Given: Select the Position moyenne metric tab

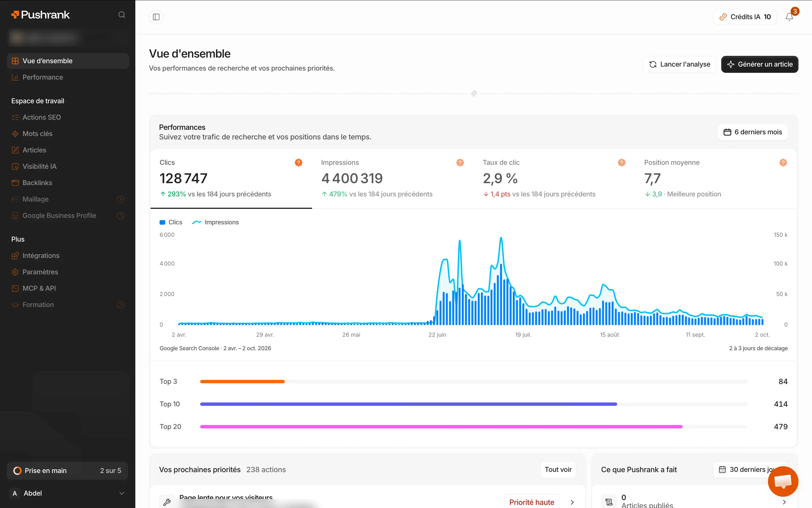Looking at the screenshot, I should click(x=716, y=179).
